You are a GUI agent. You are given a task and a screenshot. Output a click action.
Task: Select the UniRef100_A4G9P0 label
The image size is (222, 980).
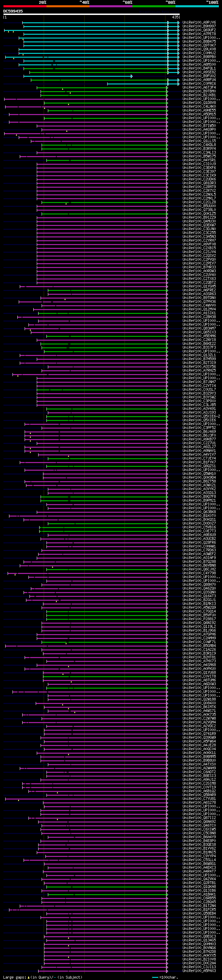click(x=199, y=130)
